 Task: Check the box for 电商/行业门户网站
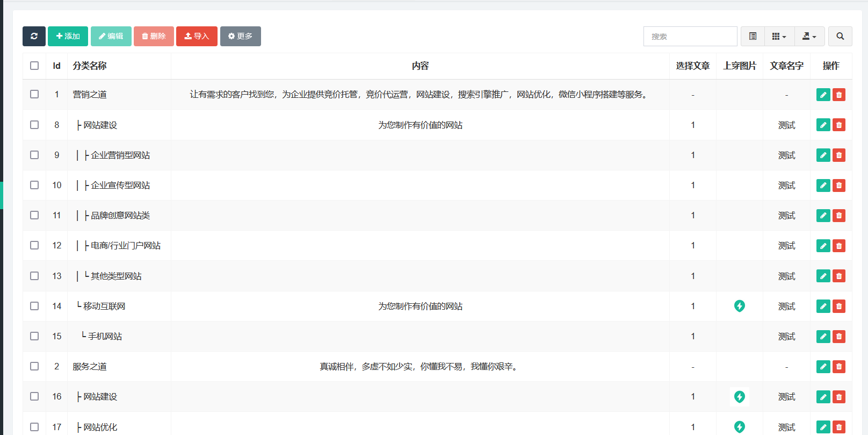[34, 245]
